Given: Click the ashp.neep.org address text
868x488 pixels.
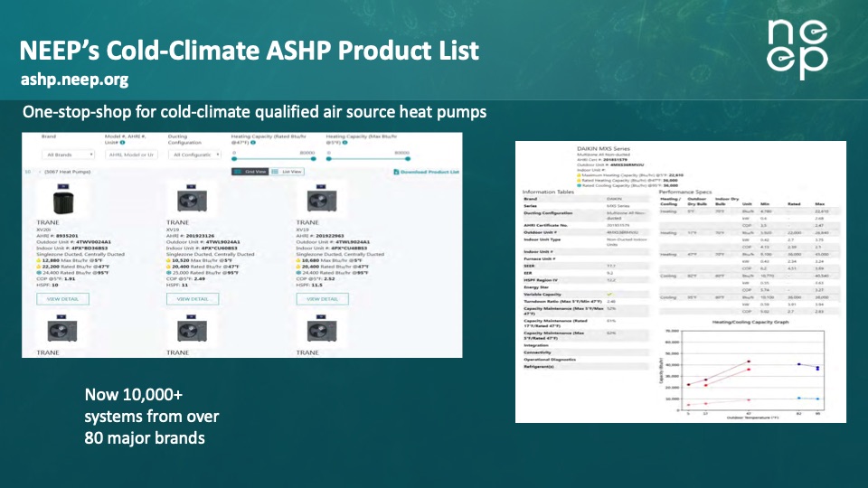Looking at the screenshot, I should [74, 80].
